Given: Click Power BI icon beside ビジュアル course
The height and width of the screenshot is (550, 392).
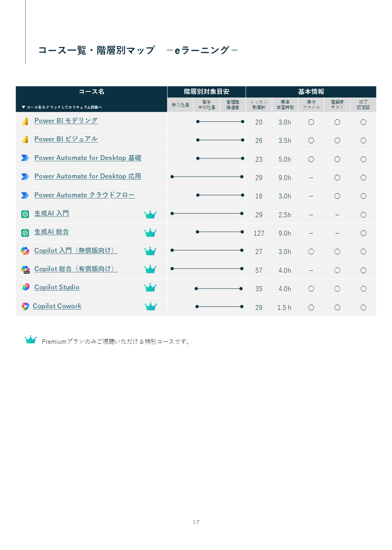Looking at the screenshot, I should pos(25,140).
